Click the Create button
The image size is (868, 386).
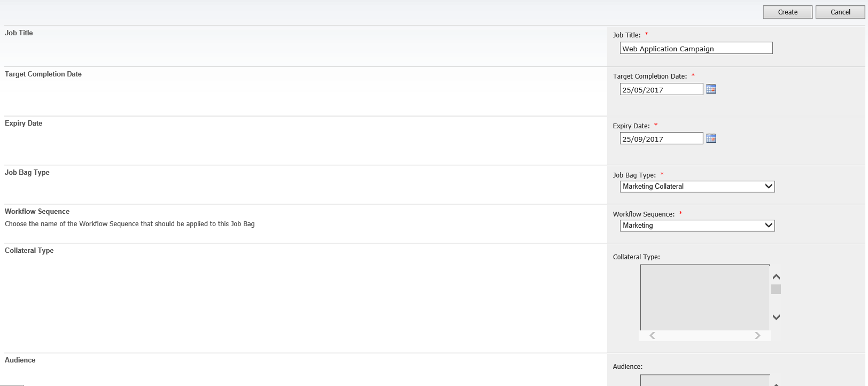click(x=788, y=12)
